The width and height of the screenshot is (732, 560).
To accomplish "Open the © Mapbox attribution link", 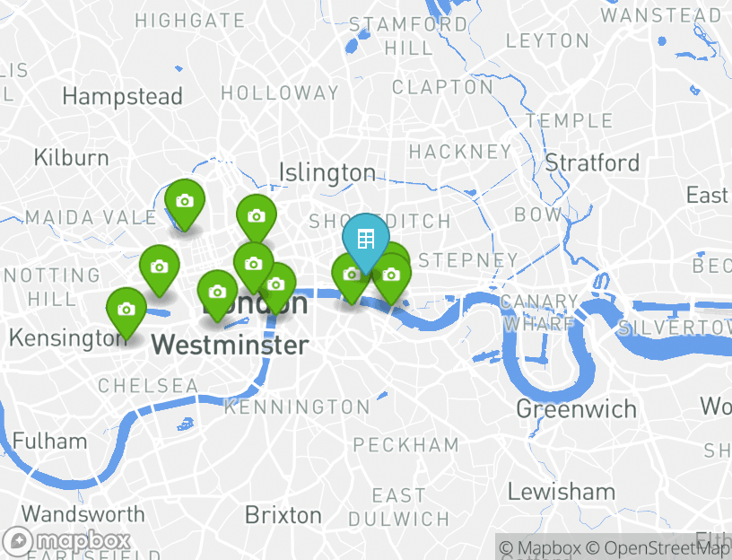I will [540, 547].
